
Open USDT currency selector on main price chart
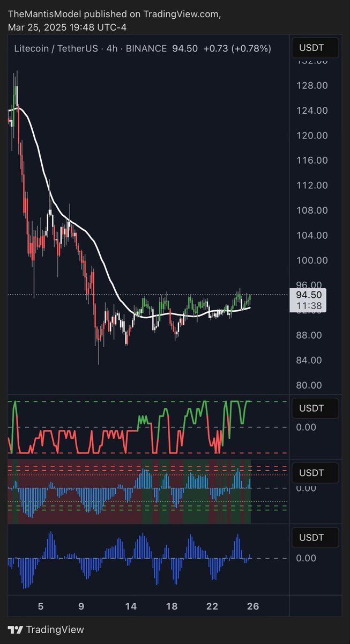(x=315, y=49)
